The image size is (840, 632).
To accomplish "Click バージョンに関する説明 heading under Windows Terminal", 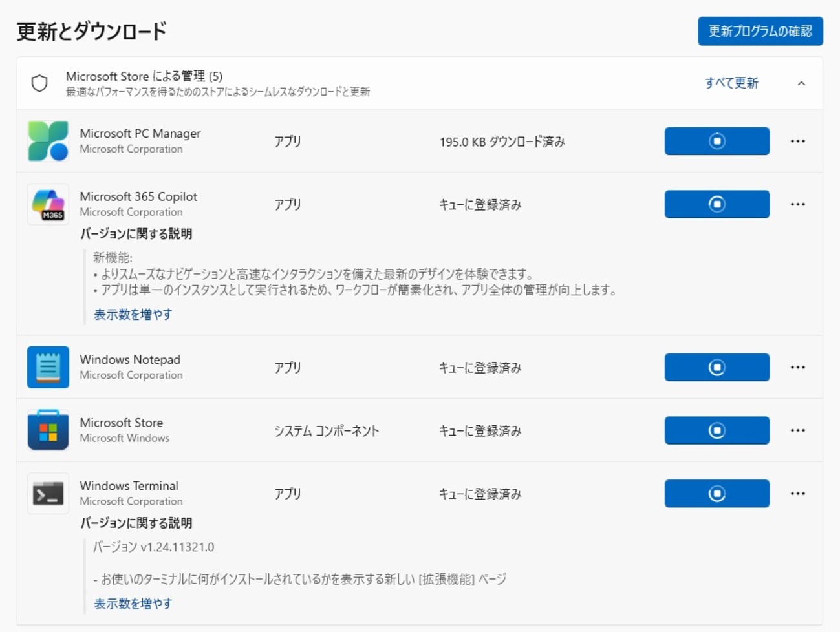I will click(x=136, y=523).
